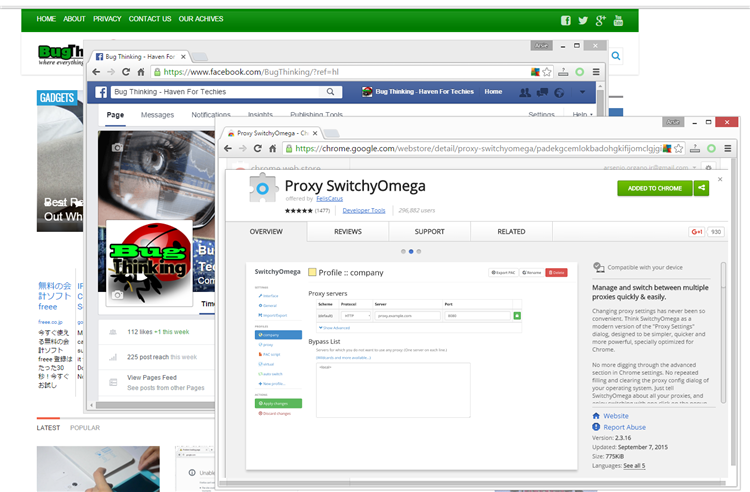Click G+1 button on extension page
750x492 pixels.
click(x=697, y=232)
